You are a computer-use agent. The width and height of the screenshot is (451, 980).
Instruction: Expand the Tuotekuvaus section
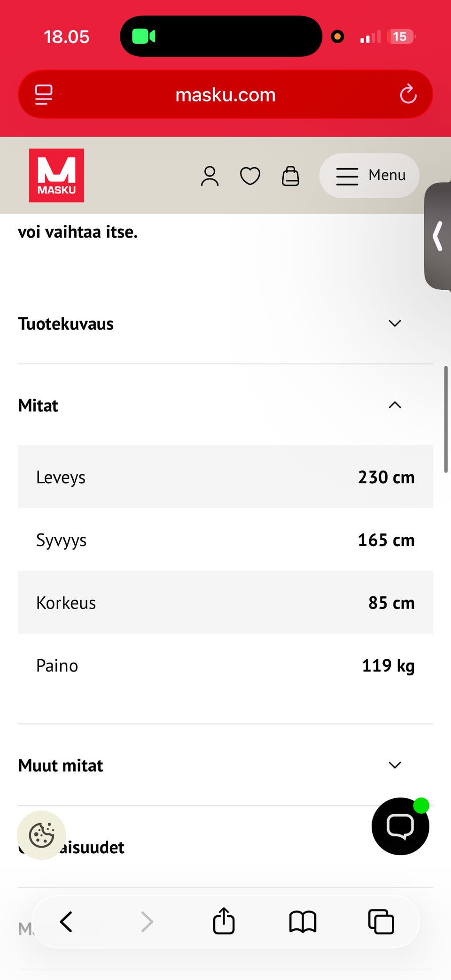[x=395, y=324]
